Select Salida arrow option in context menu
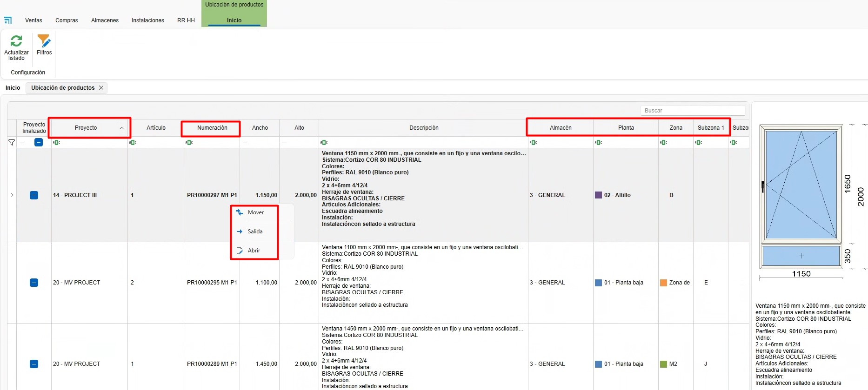The width and height of the screenshot is (868, 390). tap(240, 231)
